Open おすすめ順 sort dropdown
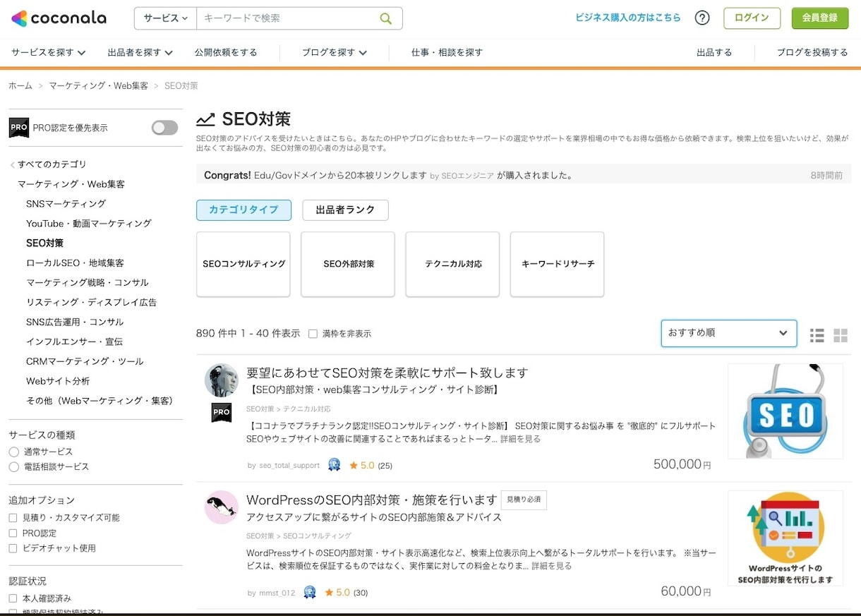 click(x=729, y=333)
